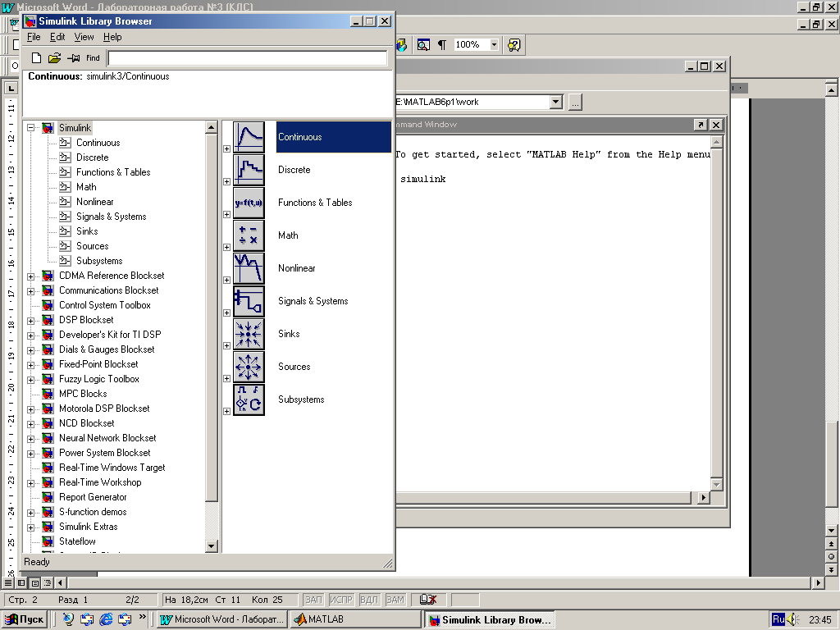Expand the Fuzzy Logic Toolbox node

tap(31, 380)
